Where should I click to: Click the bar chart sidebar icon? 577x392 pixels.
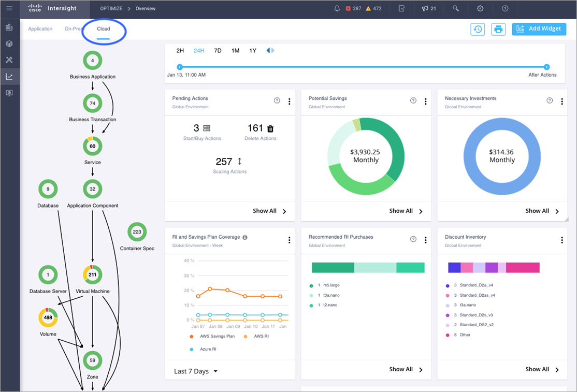click(x=9, y=27)
